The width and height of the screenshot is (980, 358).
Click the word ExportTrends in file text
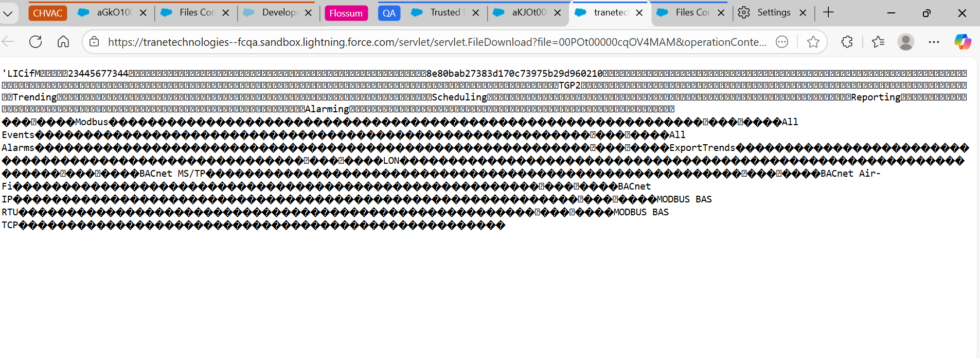coord(702,148)
